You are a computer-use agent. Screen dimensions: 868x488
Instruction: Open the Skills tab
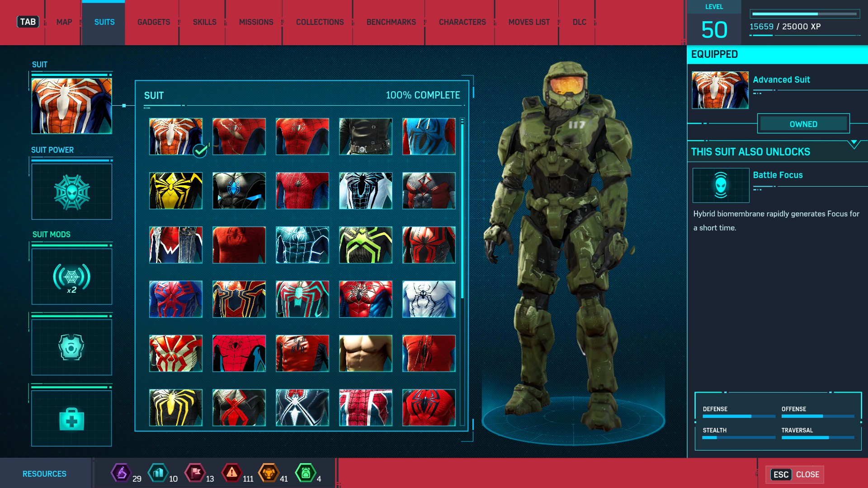click(x=204, y=22)
